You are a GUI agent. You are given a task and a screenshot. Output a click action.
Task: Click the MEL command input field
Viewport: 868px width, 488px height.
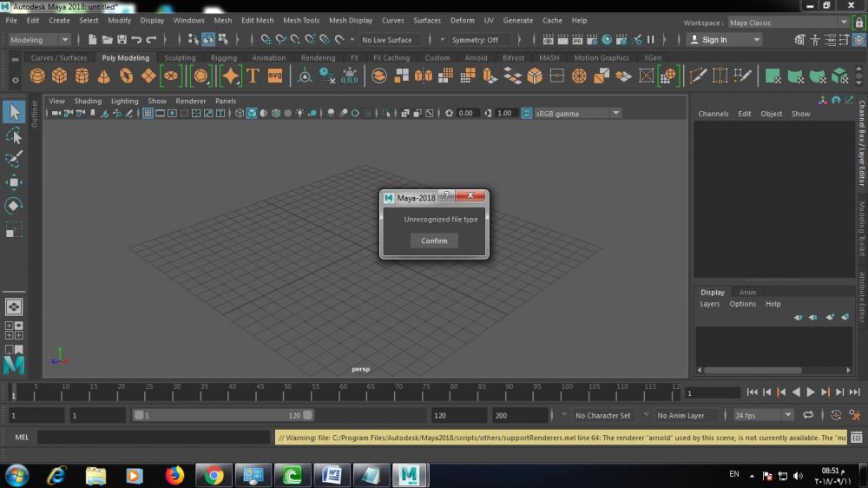(x=154, y=437)
